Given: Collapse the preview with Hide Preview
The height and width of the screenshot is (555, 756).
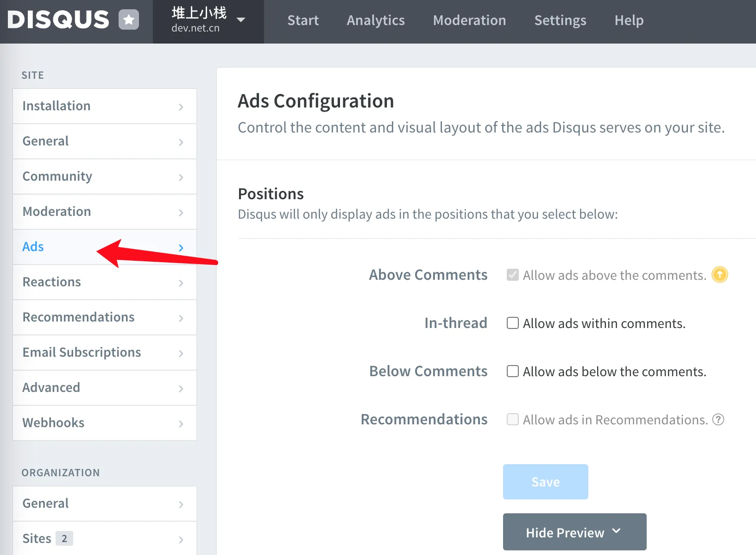Looking at the screenshot, I should (574, 532).
